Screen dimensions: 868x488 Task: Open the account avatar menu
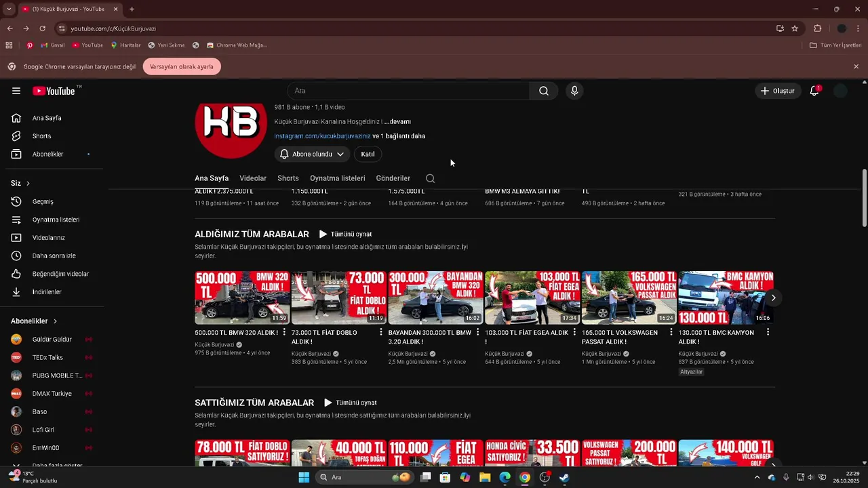pyautogui.click(x=840, y=91)
